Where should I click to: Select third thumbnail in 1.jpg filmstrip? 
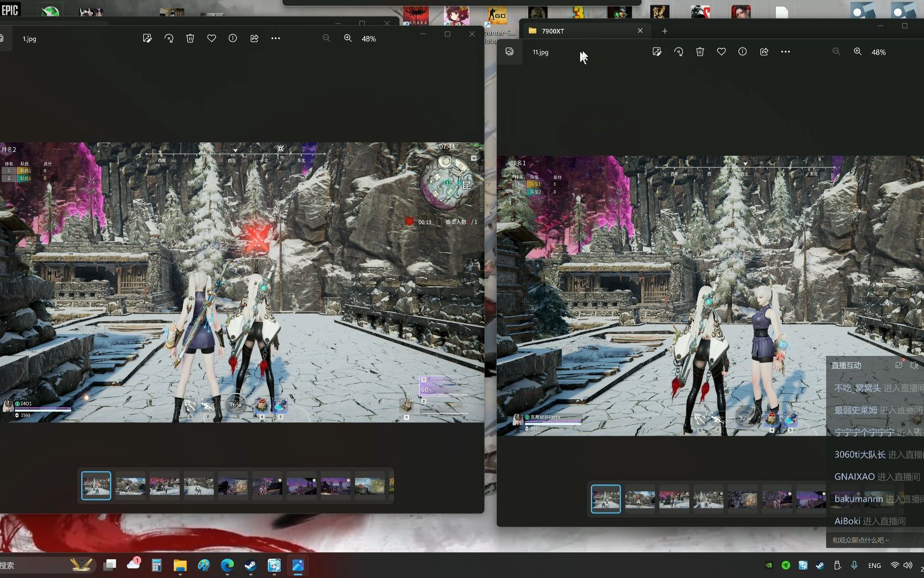165,486
